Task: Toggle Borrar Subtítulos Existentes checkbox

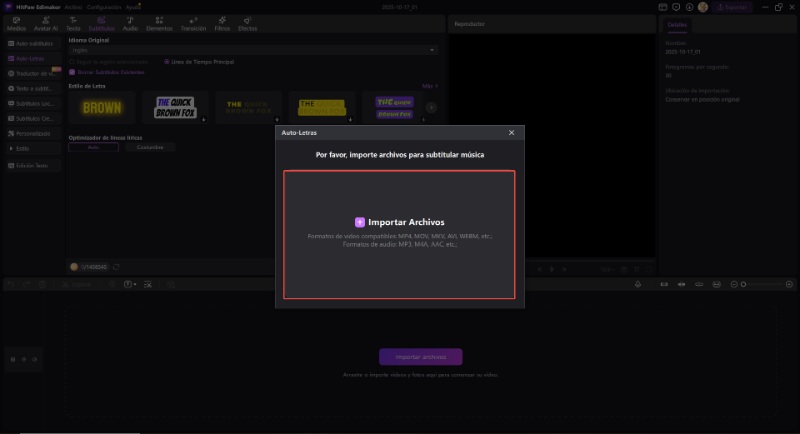Action: point(72,72)
